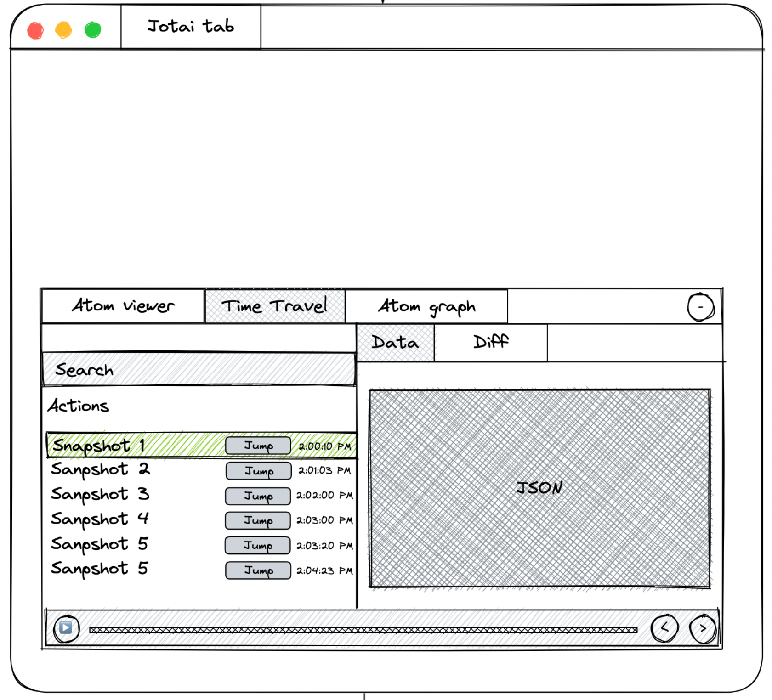Jump to Snapshot 1 at 2:00:10 PM

[x=258, y=446]
